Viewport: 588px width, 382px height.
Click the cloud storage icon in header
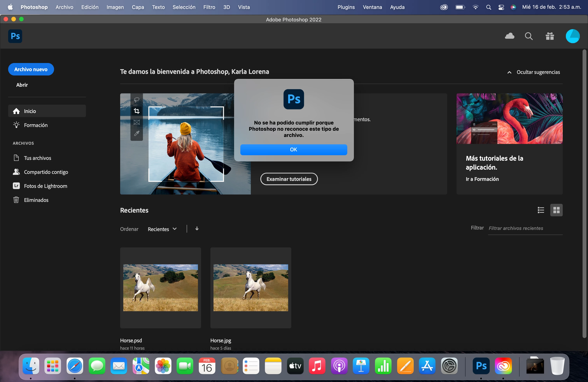(509, 36)
